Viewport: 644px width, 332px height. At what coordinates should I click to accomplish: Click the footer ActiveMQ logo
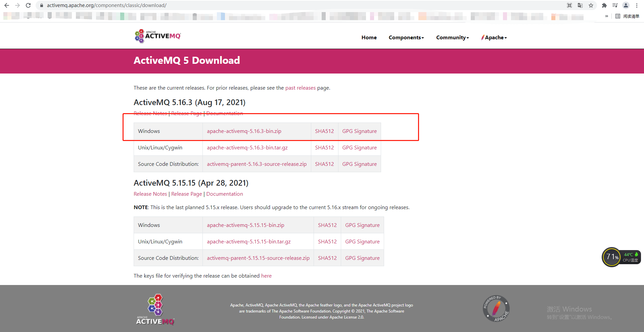pos(155,310)
